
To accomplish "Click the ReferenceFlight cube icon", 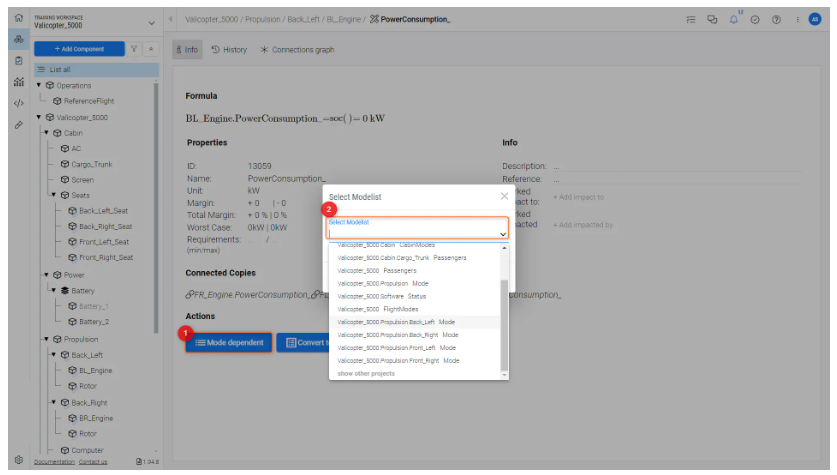I will click(57, 101).
